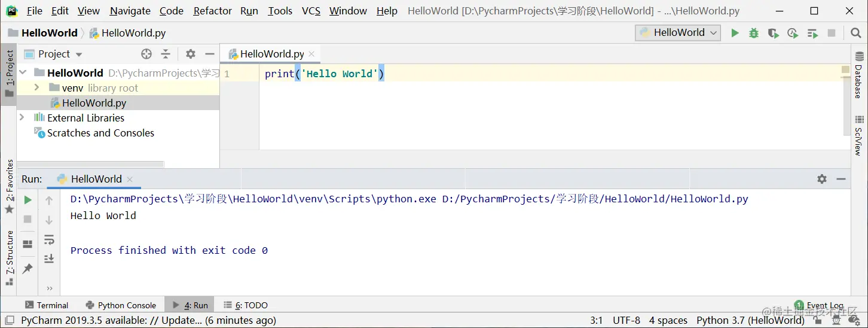Show more Run panel actions chevrons
The height and width of the screenshot is (328, 868).
(x=49, y=288)
